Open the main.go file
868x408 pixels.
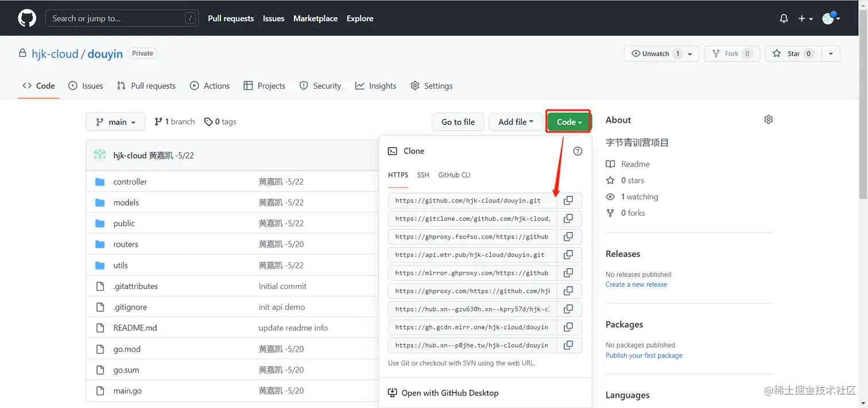(127, 391)
